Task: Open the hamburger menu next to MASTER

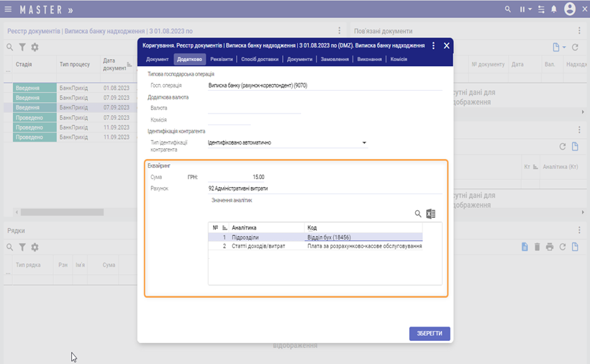Action: [x=8, y=10]
